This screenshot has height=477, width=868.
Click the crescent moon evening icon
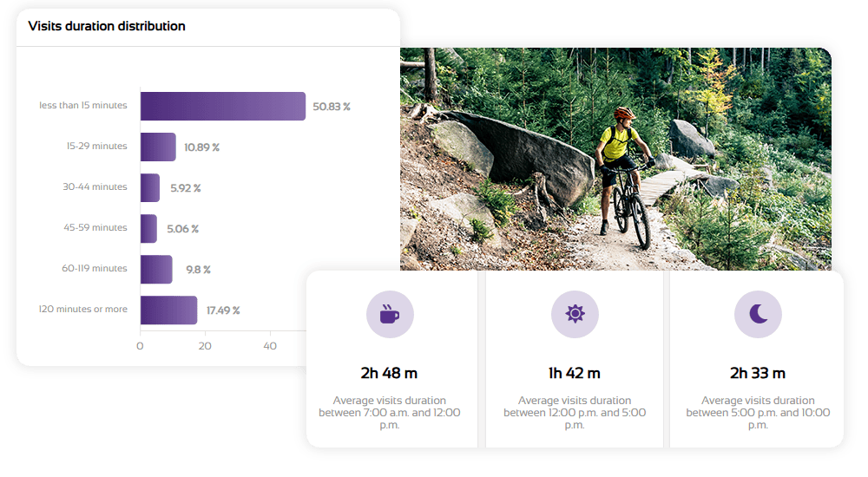[x=758, y=314]
